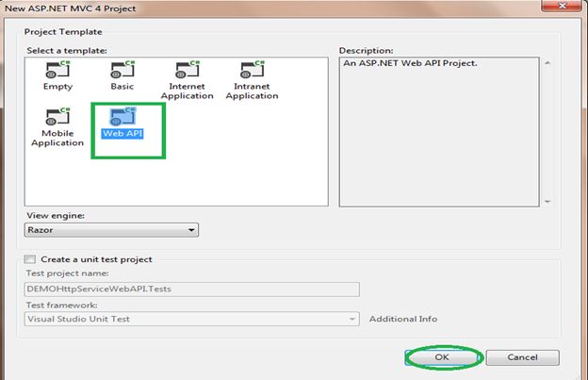The height and width of the screenshot is (380, 588).
Task: Click the 'Mobile Application' label text
Action: [57, 138]
